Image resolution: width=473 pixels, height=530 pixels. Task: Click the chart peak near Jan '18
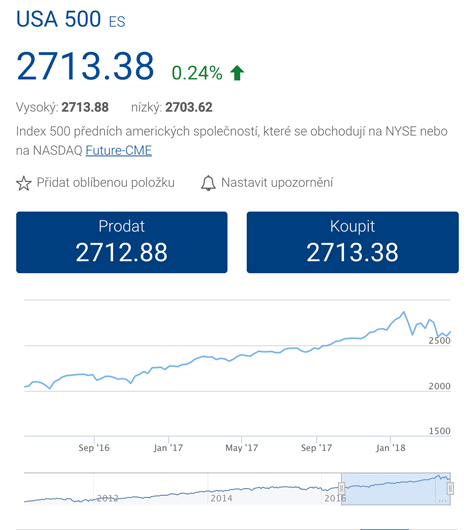click(403, 312)
